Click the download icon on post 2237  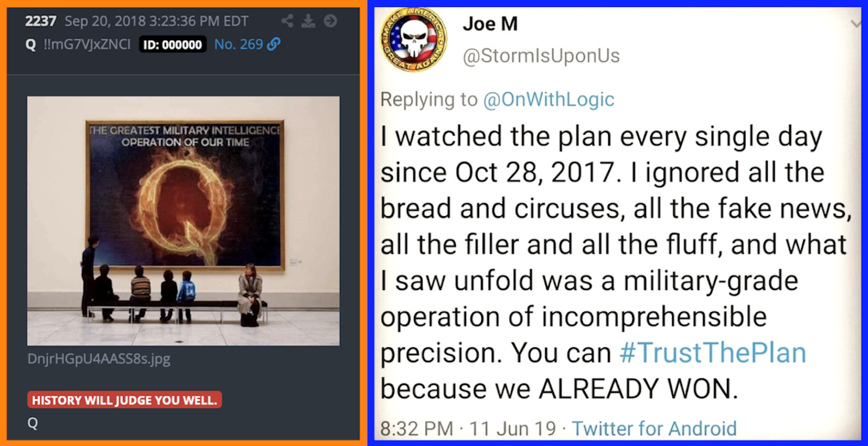click(308, 21)
